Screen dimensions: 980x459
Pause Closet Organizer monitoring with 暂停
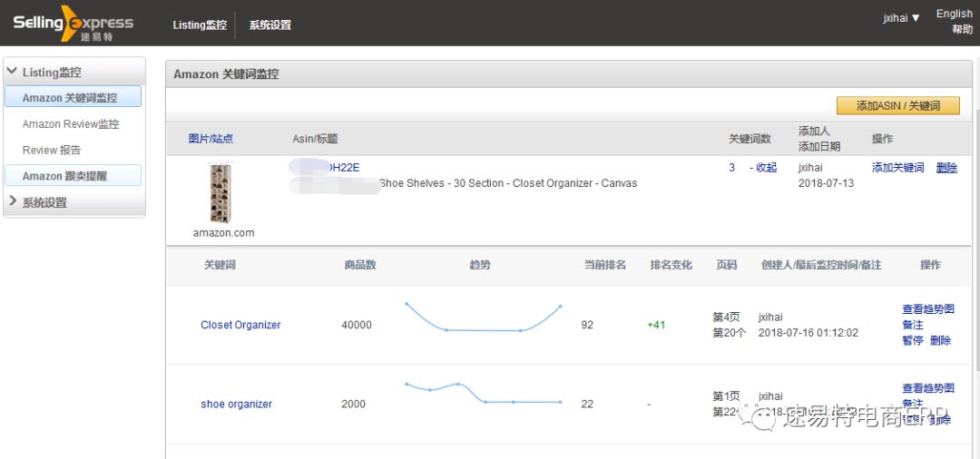913,340
